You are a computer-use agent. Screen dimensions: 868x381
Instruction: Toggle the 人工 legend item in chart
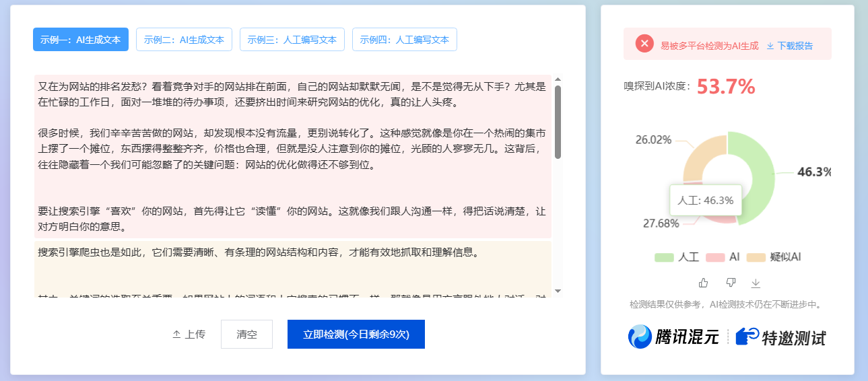point(677,257)
